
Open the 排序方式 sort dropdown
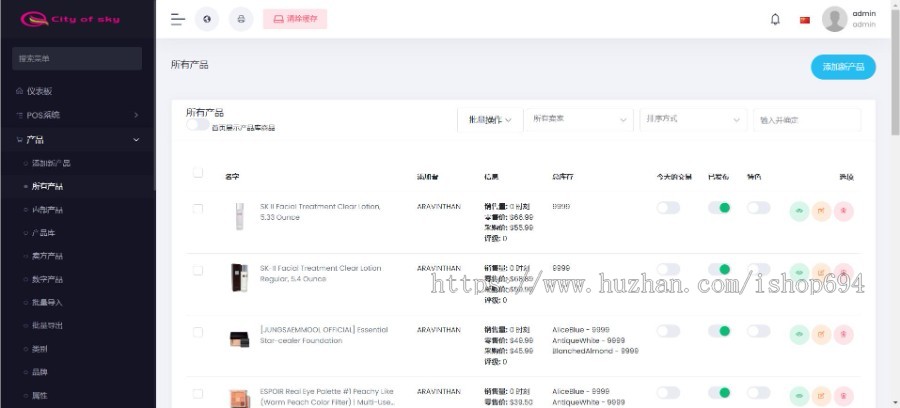pos(693,119)
